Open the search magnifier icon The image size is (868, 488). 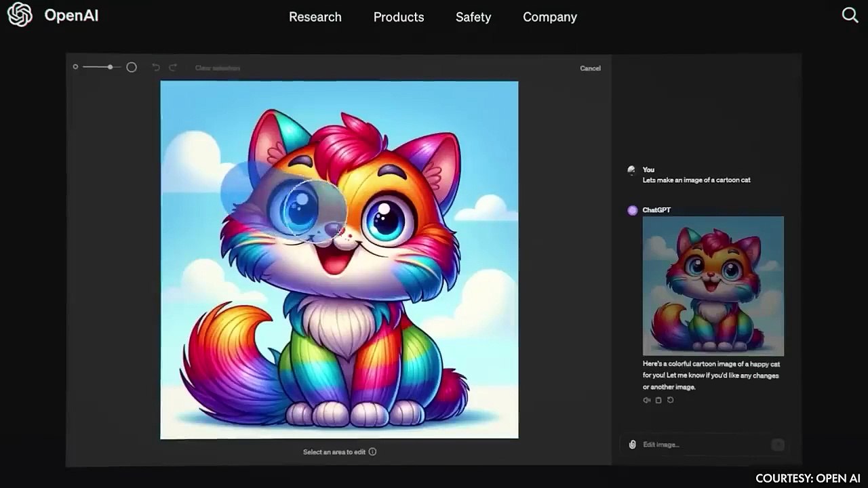click(x=850, y=15)
